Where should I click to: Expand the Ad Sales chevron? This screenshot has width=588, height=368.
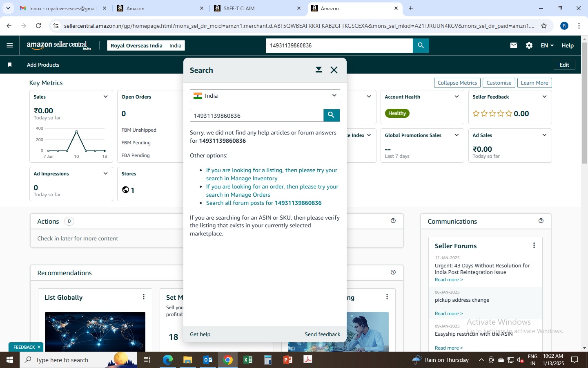point(544,135)
